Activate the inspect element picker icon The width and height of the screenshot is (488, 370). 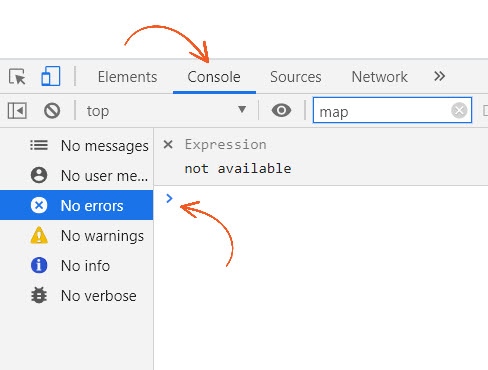(x=17, y=77)
